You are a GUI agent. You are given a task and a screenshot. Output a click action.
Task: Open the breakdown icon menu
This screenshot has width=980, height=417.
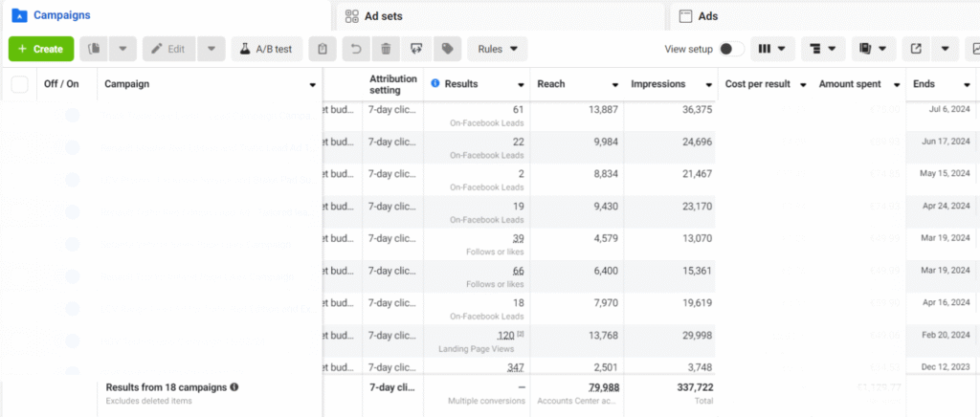823,49
